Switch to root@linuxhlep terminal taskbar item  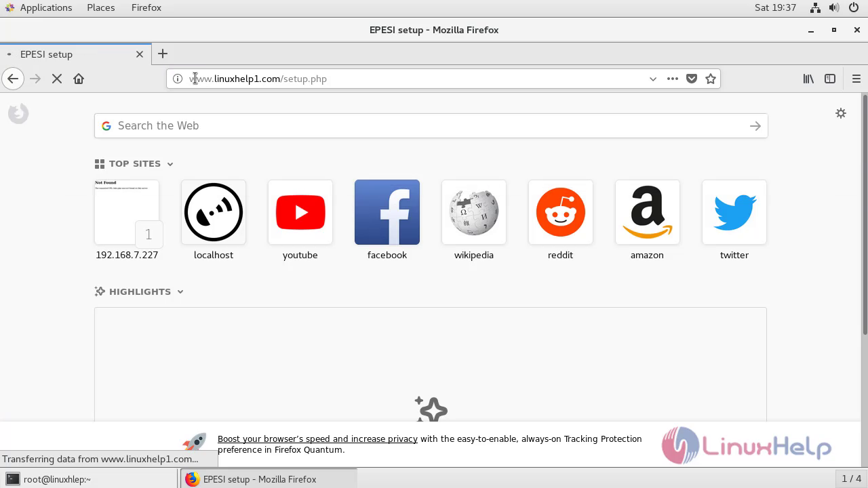click(x=90, y=479)
